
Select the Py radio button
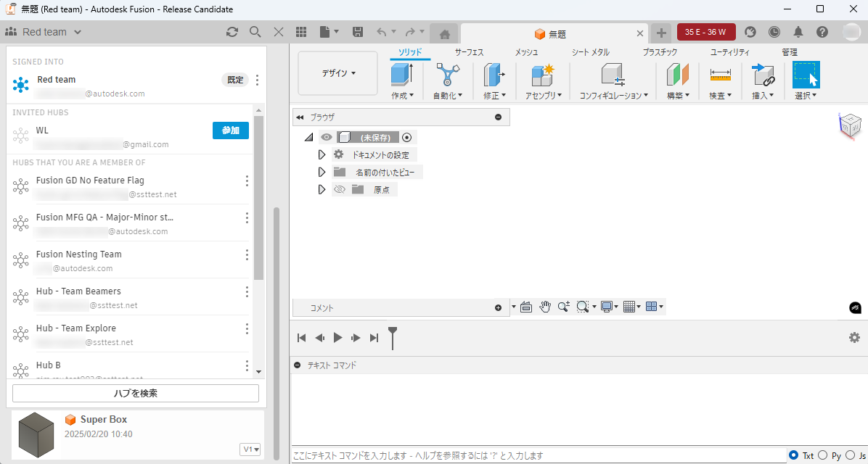(x=822, y=455)
